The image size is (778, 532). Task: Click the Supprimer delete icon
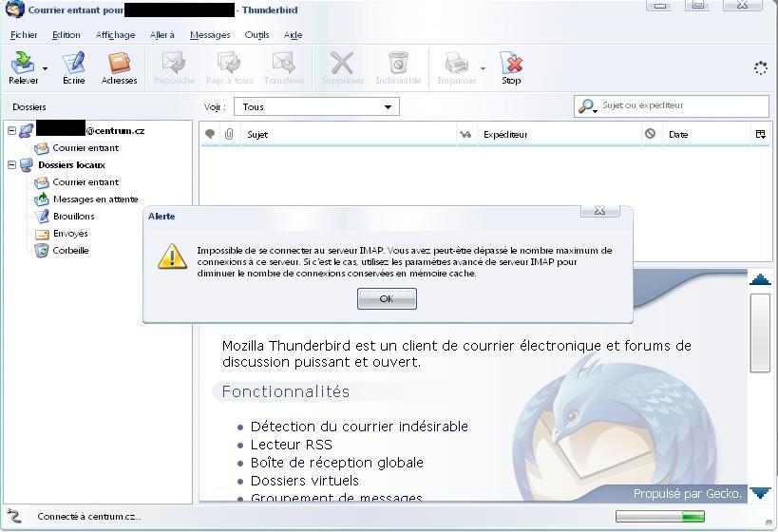342,63
